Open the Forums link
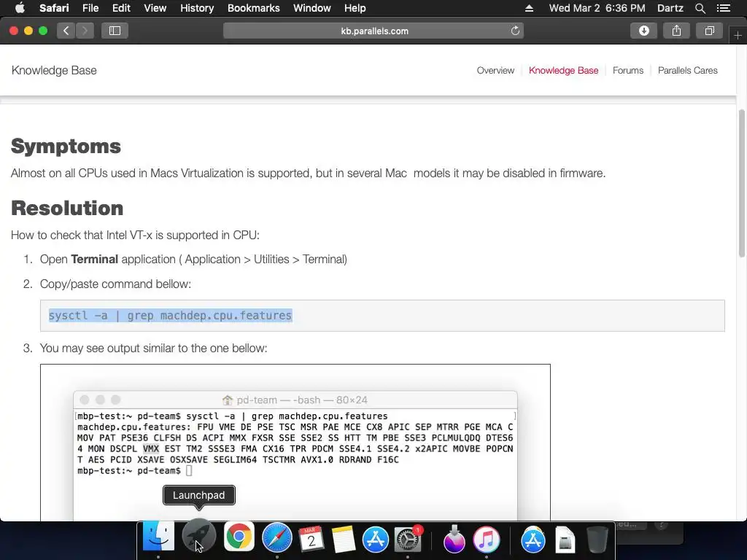747x560 pixels. pos(628,71)
